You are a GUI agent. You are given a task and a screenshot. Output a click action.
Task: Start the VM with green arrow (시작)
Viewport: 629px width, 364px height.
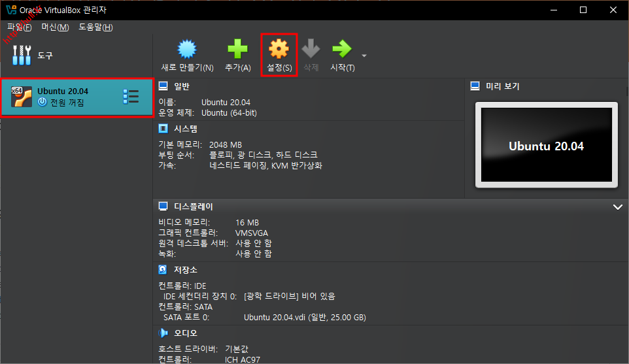[x=342, y=49]
